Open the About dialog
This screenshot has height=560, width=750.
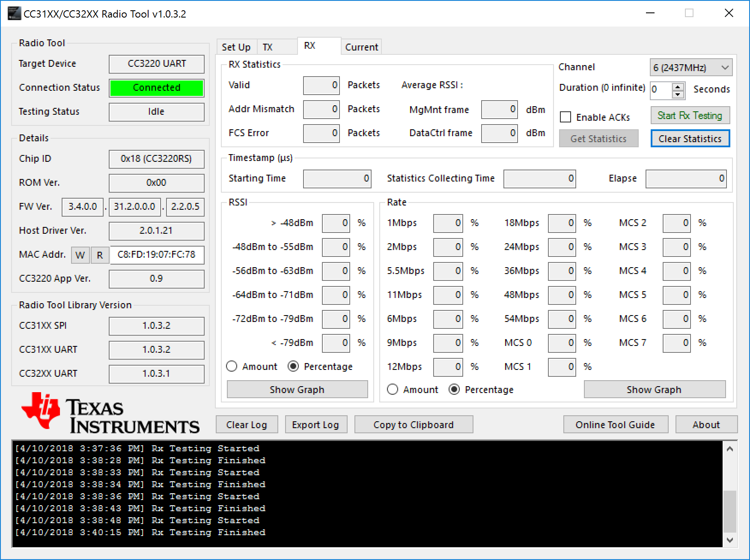(x=706, y=425)
